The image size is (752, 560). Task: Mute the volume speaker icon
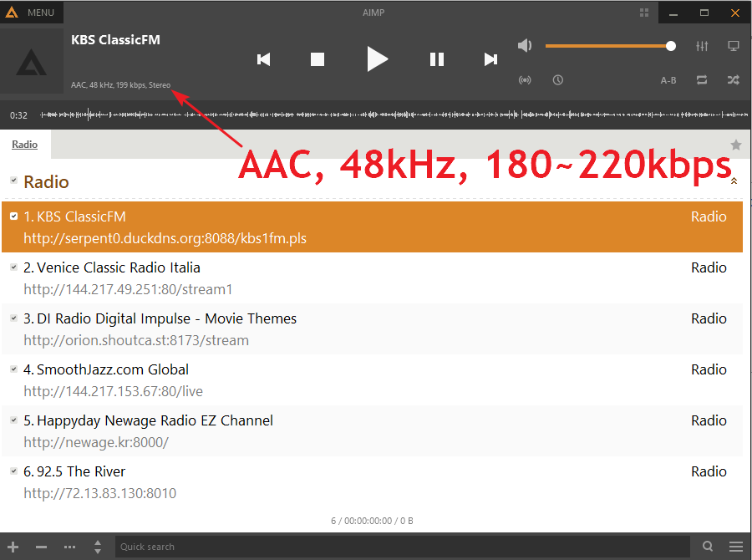pyautogui.click(x=525, y=46)
